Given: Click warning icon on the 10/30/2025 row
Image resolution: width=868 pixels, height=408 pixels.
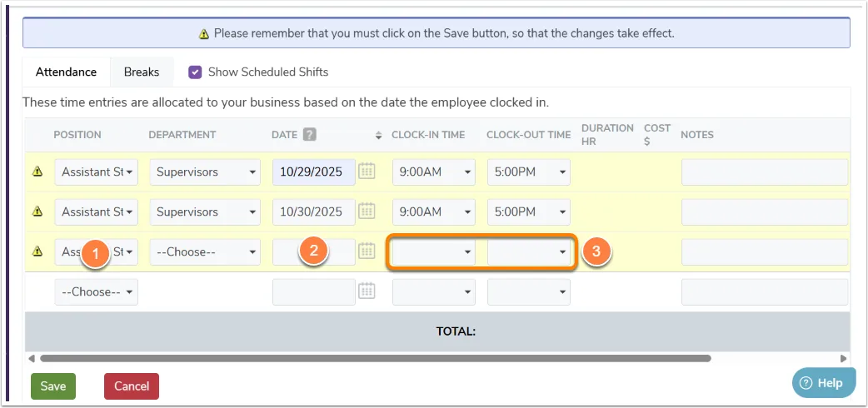Looking at the screenshot, I should (37, 211).
